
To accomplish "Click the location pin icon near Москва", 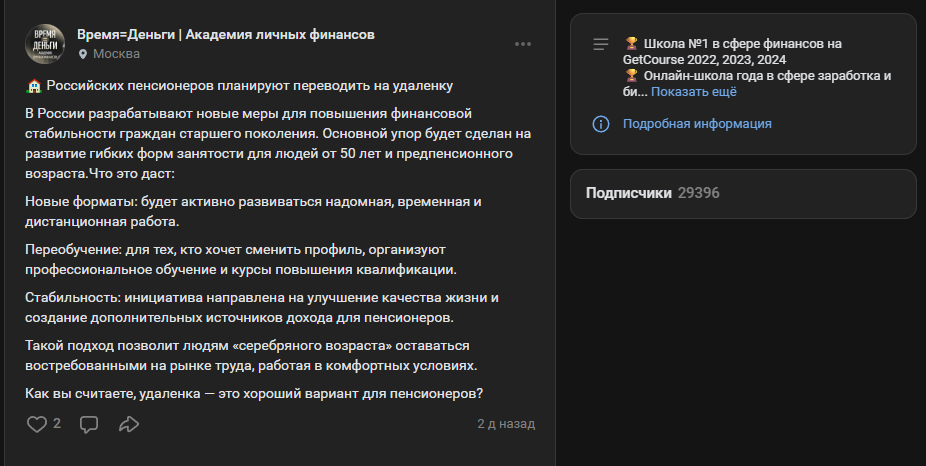I will (83, 54).
